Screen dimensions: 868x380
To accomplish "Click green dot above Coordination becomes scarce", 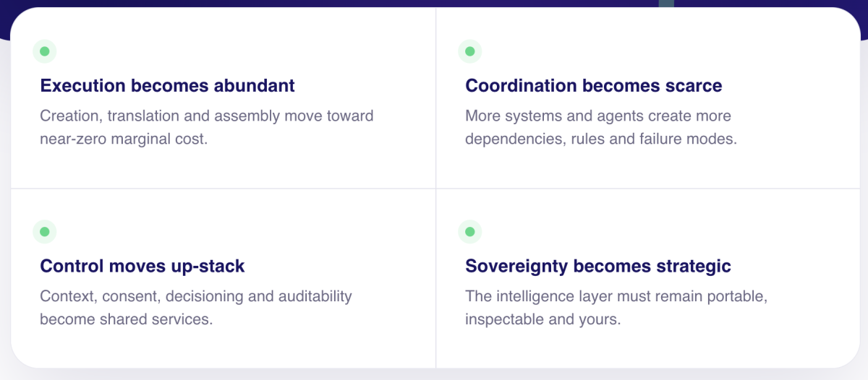I will (x=469, y=51).
